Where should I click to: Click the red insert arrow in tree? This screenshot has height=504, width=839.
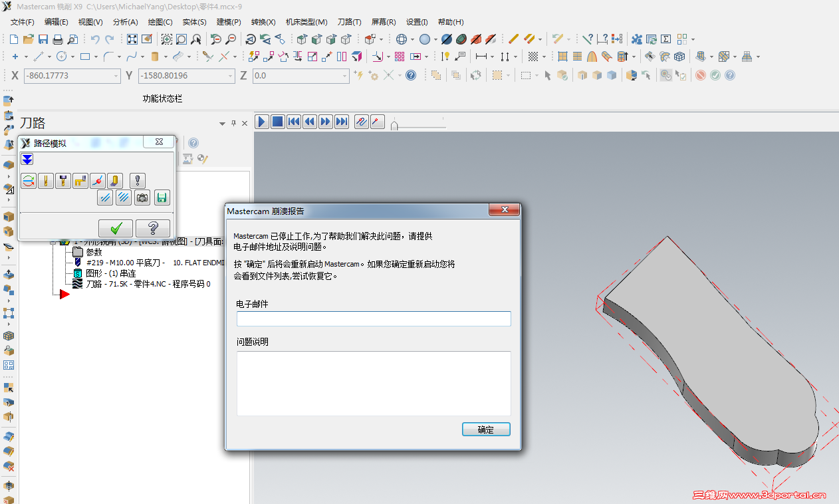pos(64,294)
